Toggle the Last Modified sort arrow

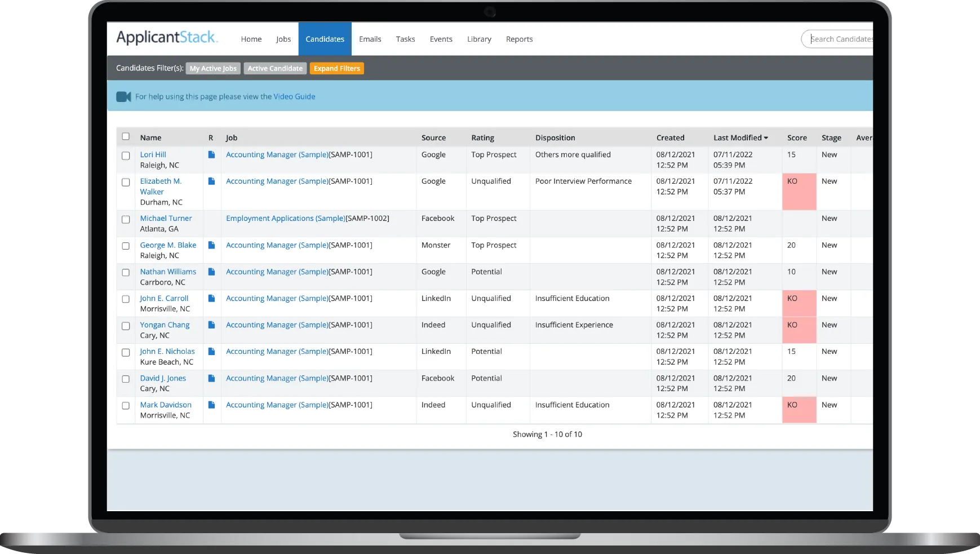pyautogui.click(x=766, y=138)
